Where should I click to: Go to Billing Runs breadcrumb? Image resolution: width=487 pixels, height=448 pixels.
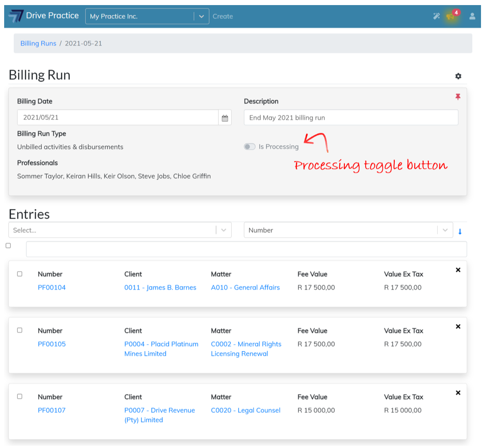[x=38, y=43]
